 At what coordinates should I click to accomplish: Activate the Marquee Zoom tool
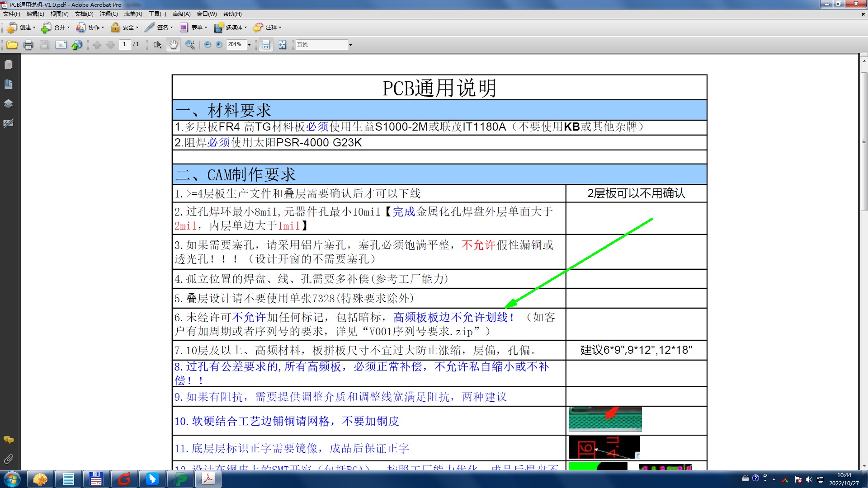click(190, 45)
